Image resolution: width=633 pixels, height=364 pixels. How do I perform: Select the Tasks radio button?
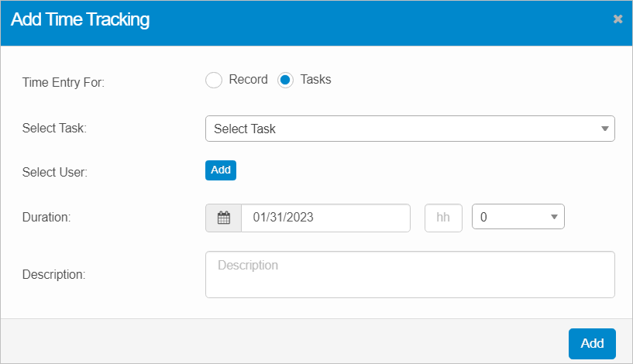(x=286, y=81)
